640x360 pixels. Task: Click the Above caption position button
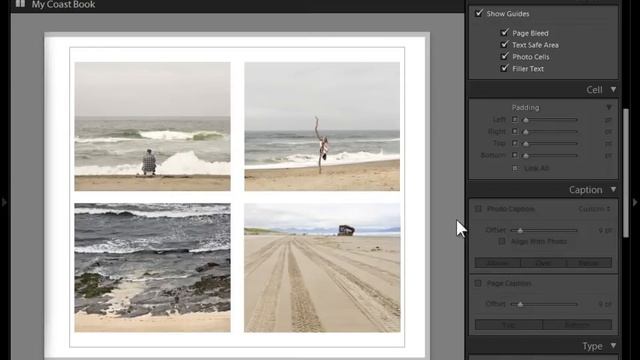498,263
